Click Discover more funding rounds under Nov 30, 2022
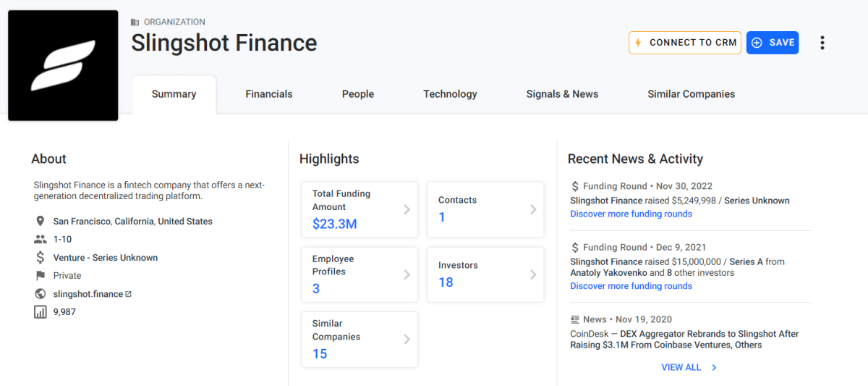This screenshot has height=386, width=868. tap(631, 214)
